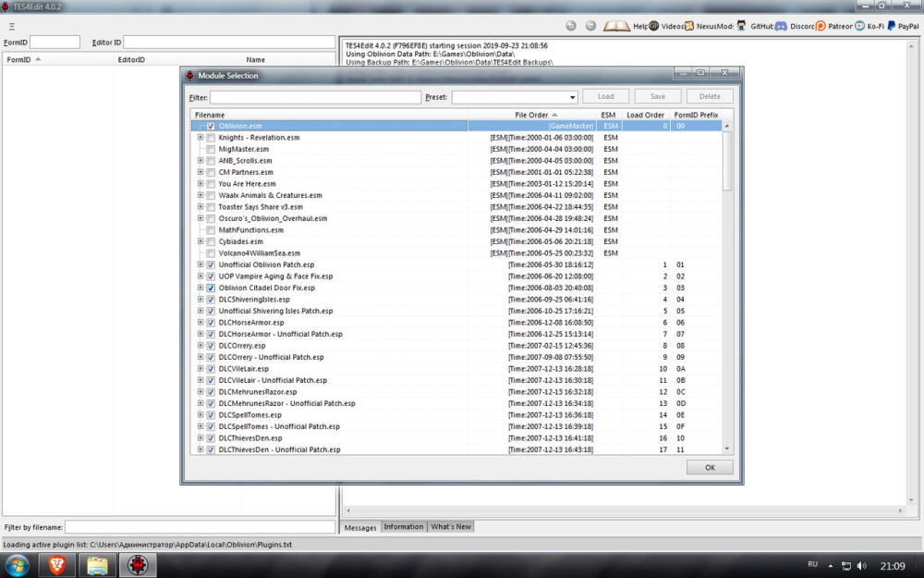
Task: Open the Windows Start menu
Action: pos(17,566)
